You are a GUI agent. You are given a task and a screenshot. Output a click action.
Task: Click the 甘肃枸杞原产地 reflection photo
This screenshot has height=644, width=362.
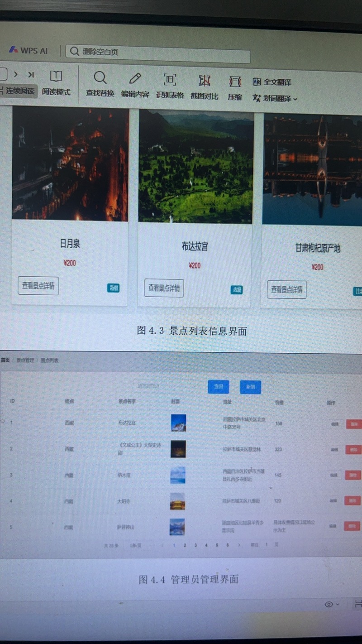pos(312,169)
